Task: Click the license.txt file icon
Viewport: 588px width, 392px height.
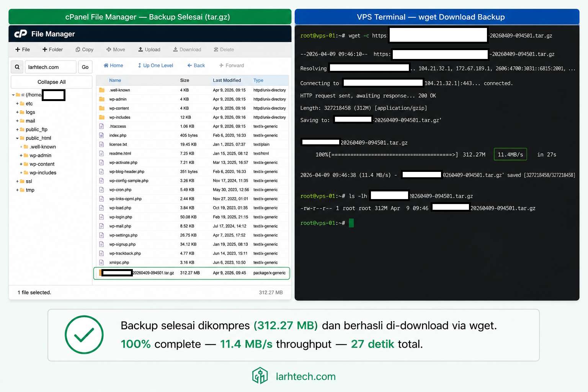Action: tap(101, 144)
